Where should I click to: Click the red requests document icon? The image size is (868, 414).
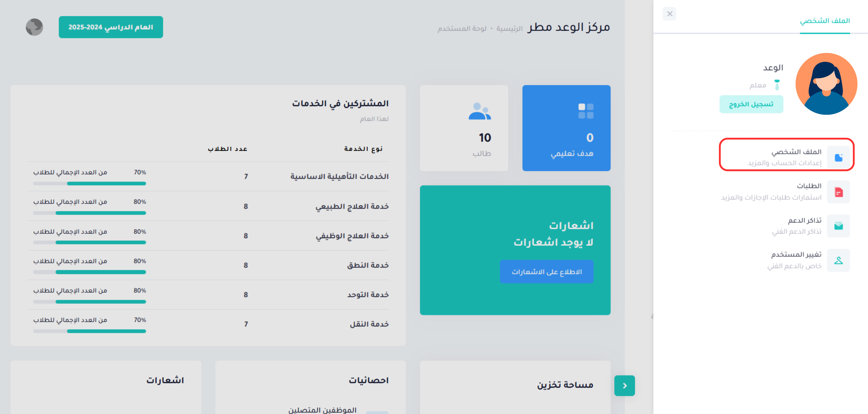[x=838, y=192]
